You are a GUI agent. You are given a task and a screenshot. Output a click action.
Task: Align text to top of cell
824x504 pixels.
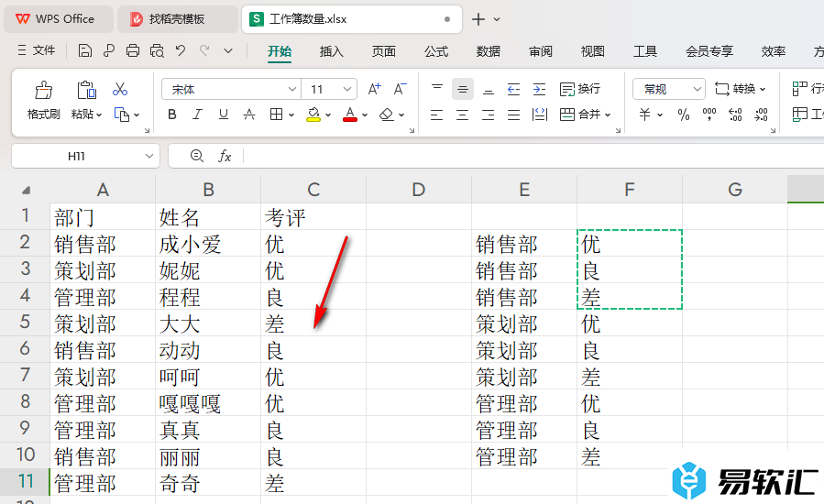tap(436, 89)
